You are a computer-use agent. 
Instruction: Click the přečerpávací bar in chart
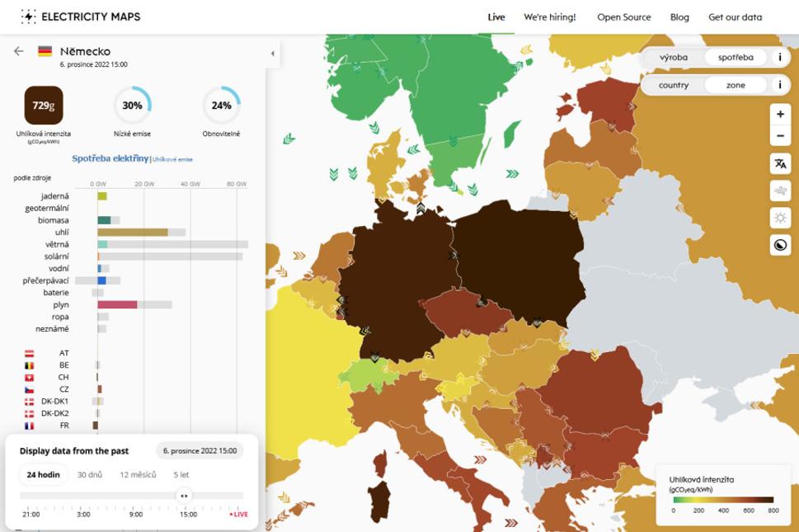click(x=101, y=280)
